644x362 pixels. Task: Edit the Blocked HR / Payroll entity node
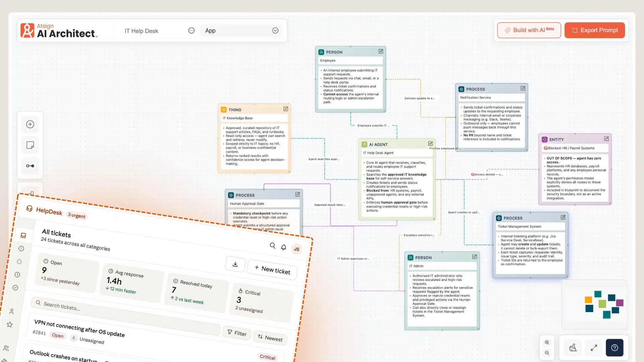[606, 139]
